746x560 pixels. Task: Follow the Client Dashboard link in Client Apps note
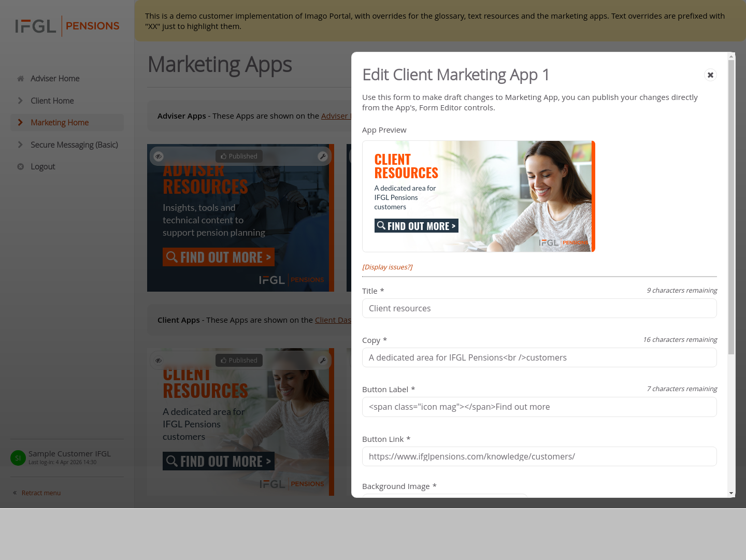(333, 320)
